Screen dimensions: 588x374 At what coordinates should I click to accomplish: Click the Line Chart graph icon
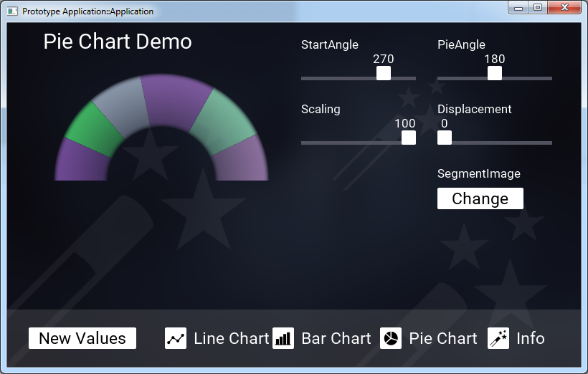coord(176,338)
